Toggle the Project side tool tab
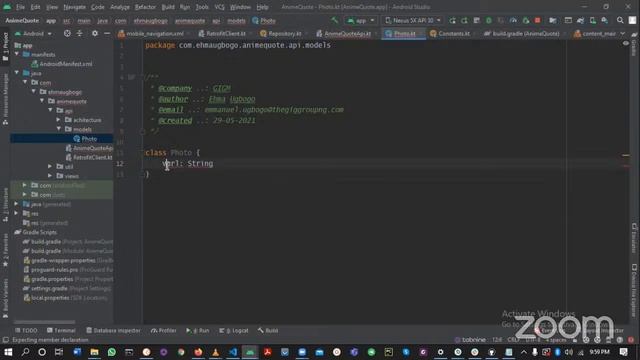The image size is (640, 360). point(5,47)
